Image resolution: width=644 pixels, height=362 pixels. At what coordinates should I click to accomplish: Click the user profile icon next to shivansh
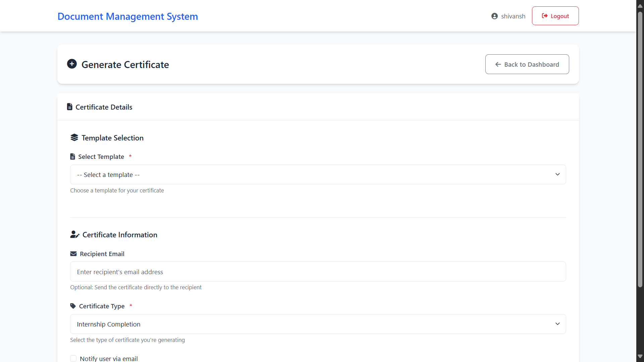[495, 16]
